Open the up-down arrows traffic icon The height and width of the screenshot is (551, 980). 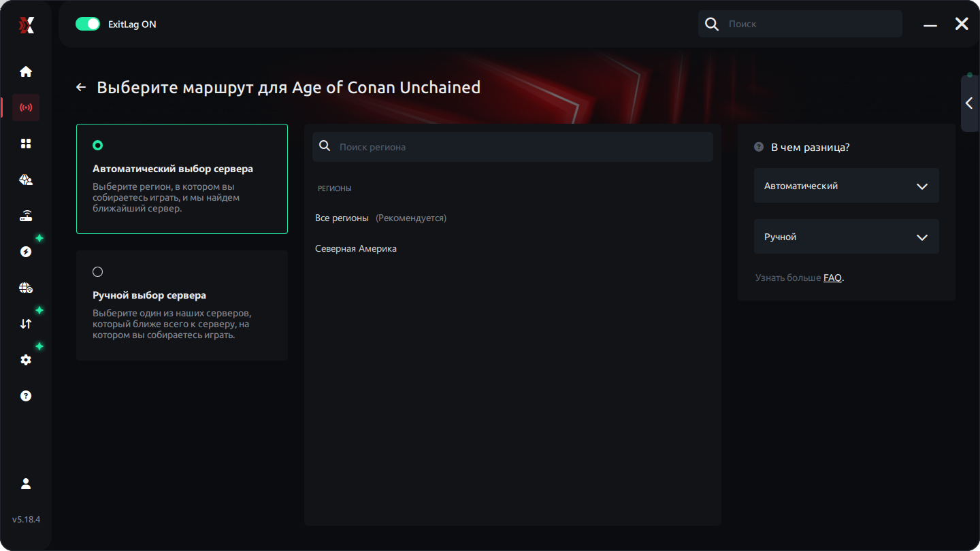(x=26, y=324)
